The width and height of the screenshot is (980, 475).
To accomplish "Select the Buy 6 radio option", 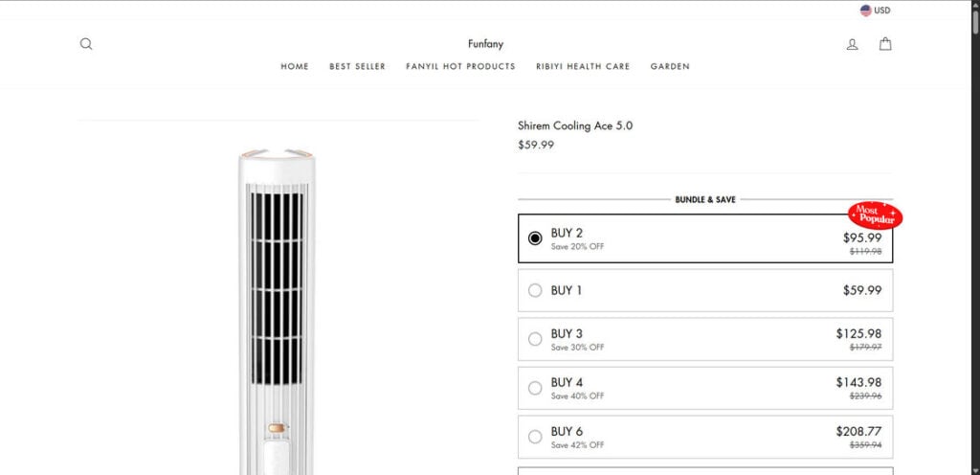I will click(x=535, y=437).
